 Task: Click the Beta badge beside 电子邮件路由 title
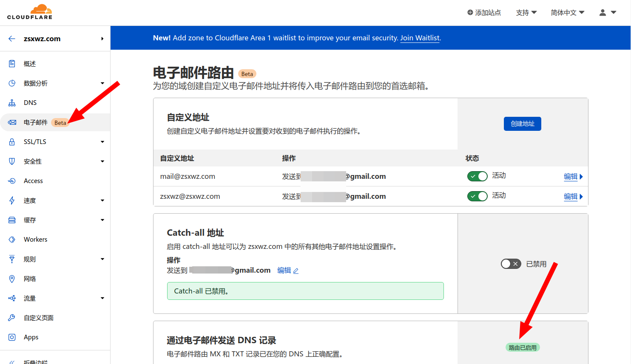click(247, 74)
